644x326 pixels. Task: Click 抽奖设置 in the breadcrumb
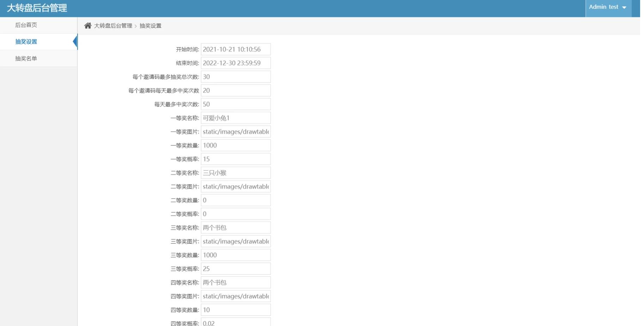click(150, 26)
